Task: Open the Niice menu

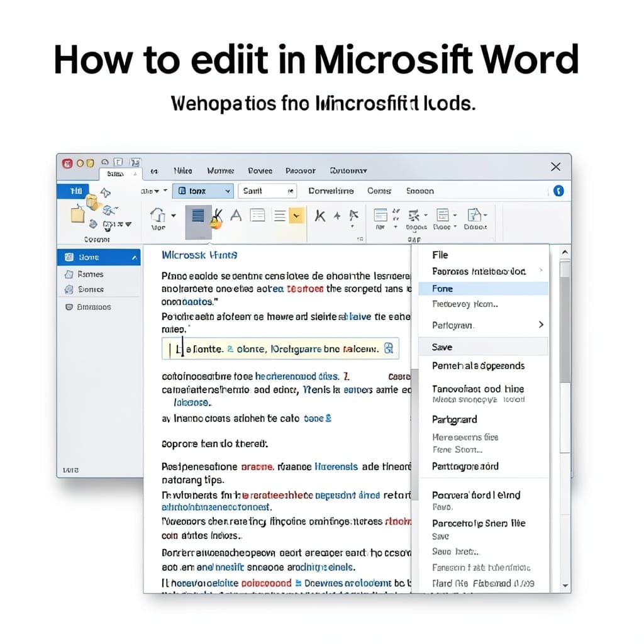Action: 183,170
